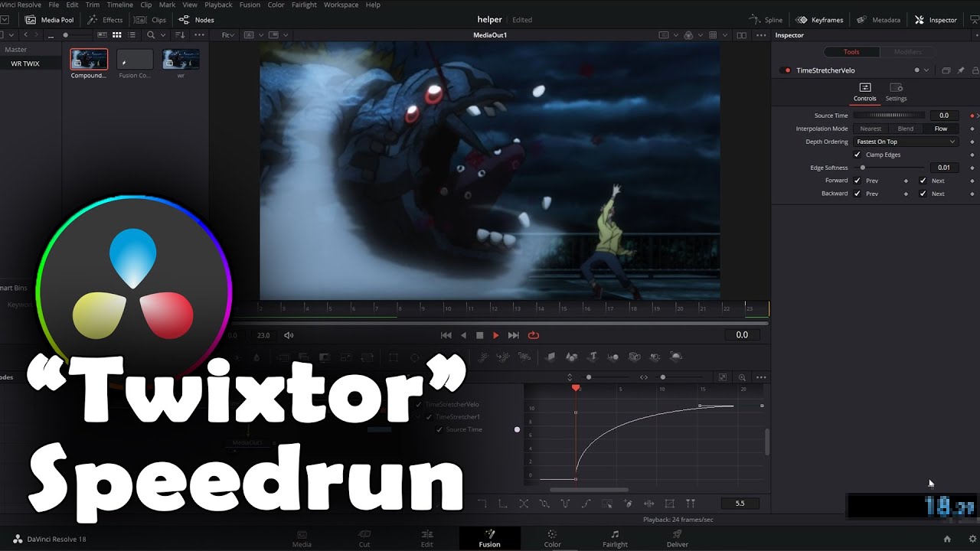Click the spline zoom to fit icon
980x551 pixels.
[722, 377]
